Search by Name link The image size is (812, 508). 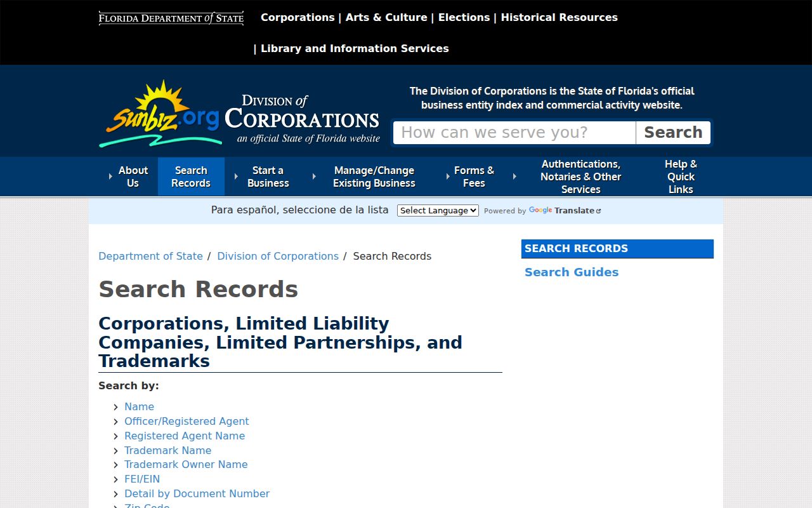pyautogui.click(x=139, y=406)
